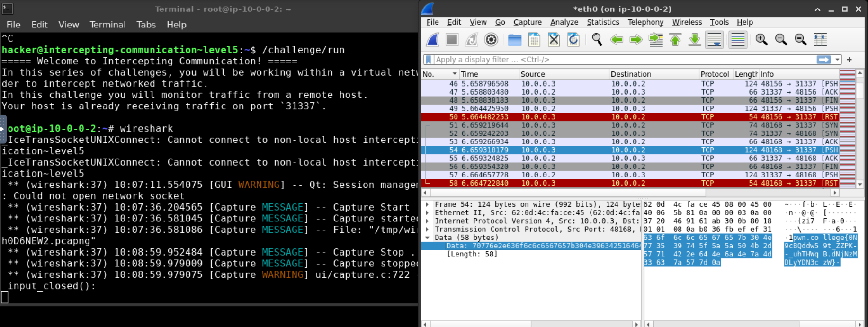Go back in packet history (left arrow)
Screen dimensions: 868x327
[617, 40]
